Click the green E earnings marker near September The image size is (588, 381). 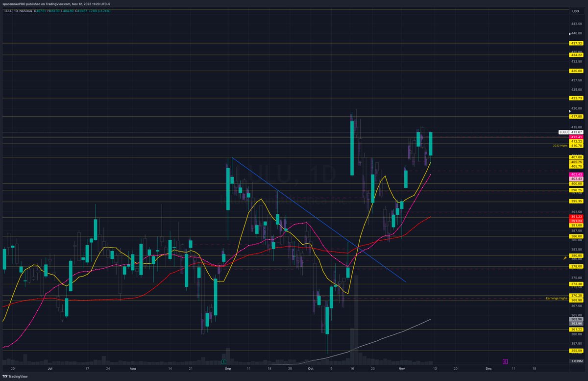tap(223, 361)
